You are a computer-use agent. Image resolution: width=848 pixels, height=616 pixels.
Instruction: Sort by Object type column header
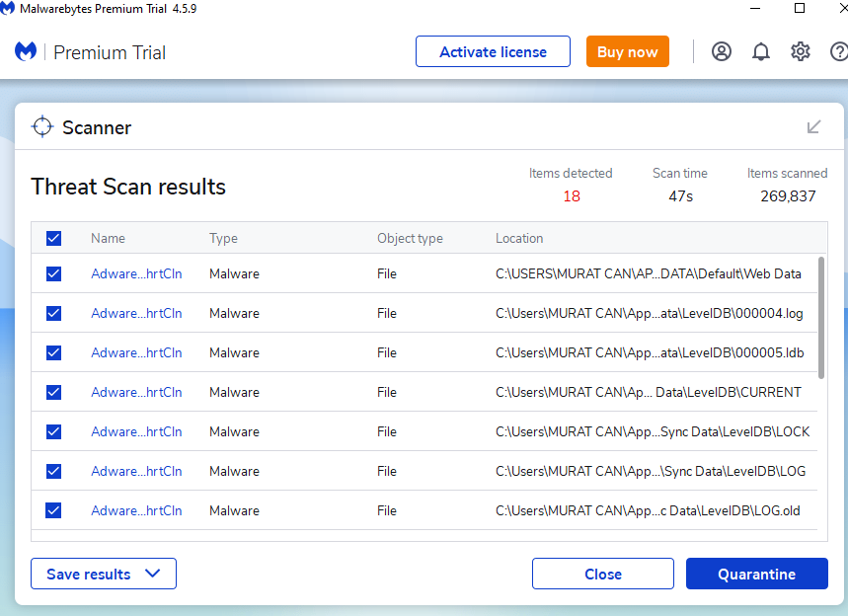click(x=410, y=239)
